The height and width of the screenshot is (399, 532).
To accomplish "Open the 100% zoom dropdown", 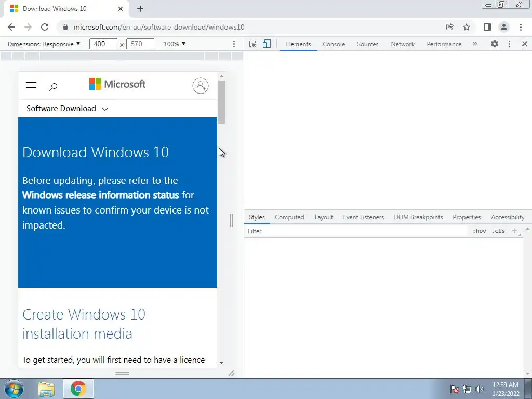I will [x=175, y=44].
